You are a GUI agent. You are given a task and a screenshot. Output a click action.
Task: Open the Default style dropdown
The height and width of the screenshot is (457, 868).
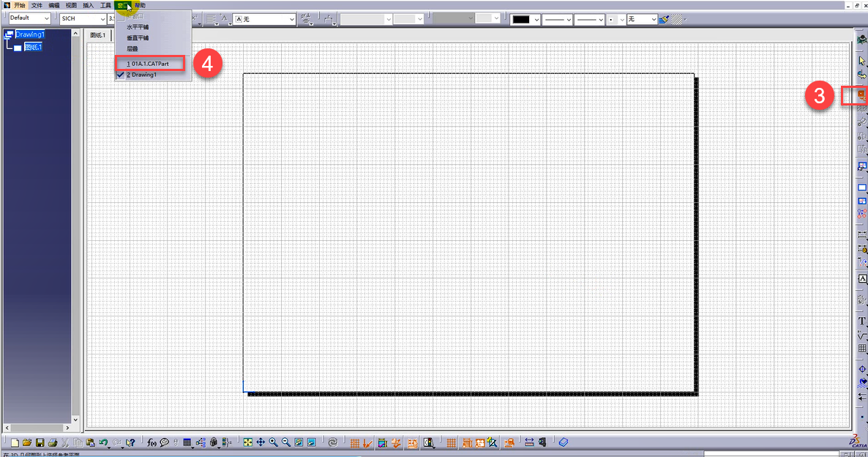[29, 18]
